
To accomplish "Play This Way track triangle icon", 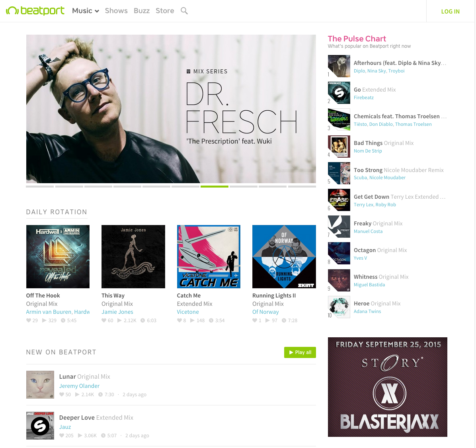I will (x=119, y=321).
